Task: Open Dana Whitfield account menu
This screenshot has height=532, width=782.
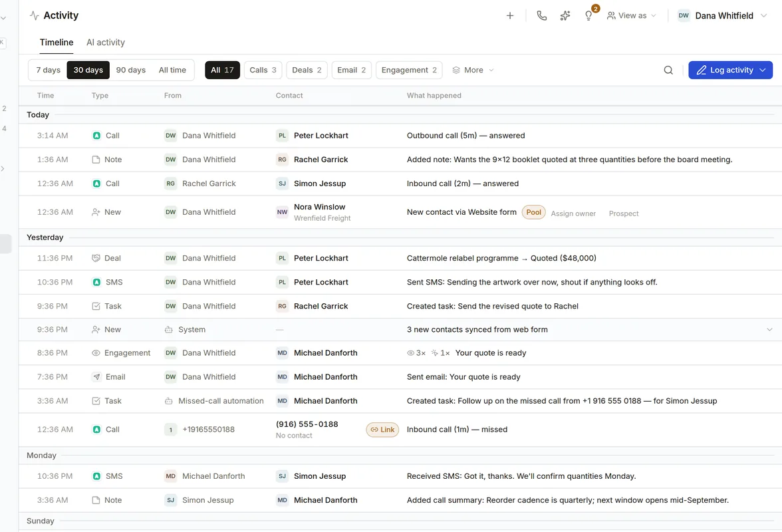Action: point(721,15)
